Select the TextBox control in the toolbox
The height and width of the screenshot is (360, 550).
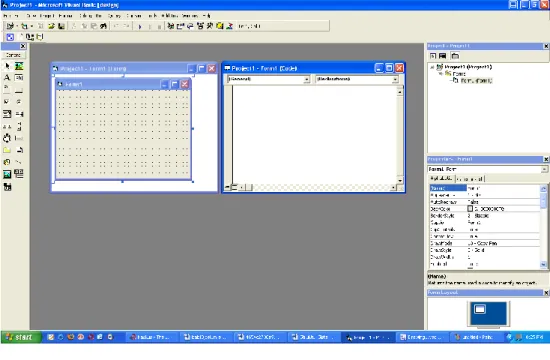click(19, 78)
